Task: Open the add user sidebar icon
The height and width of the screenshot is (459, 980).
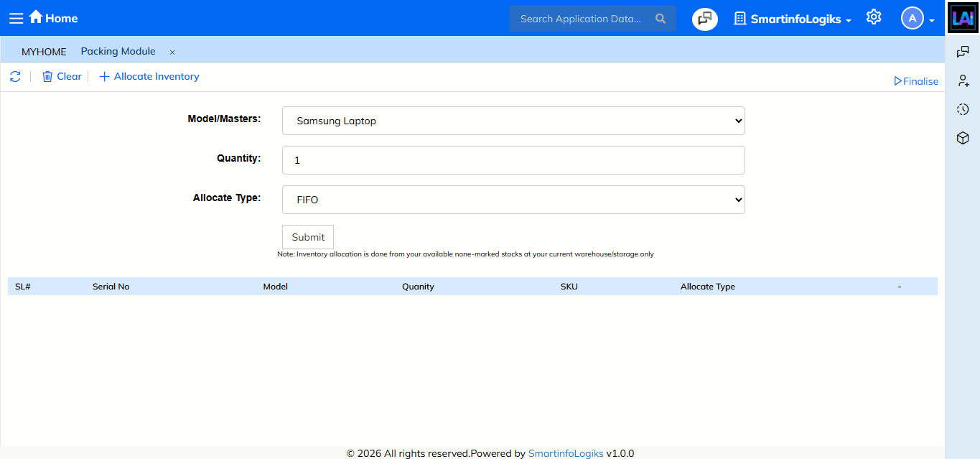Action: (963, 80)
